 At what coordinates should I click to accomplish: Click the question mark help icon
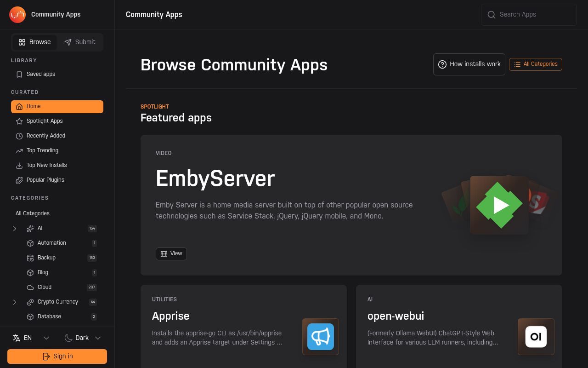point(442,64)
